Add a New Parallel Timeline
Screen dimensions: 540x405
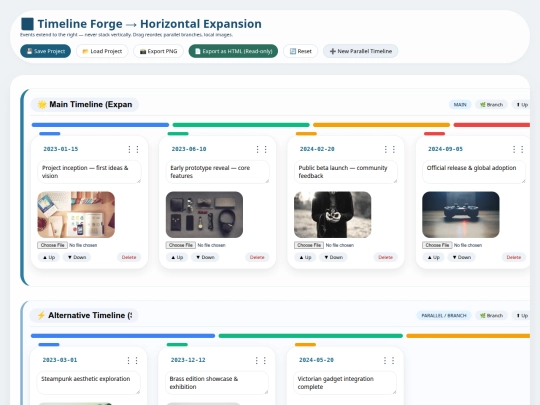pos(360,51)
